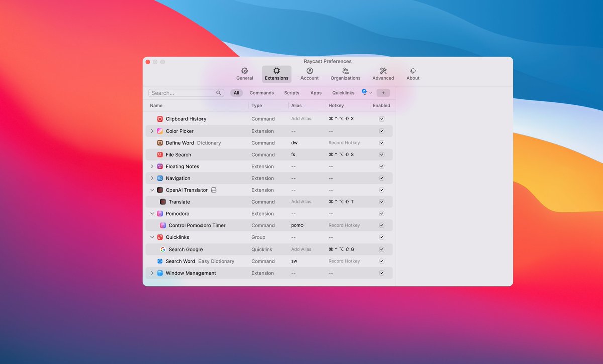Click the 'pomo' alias cell

297,225
